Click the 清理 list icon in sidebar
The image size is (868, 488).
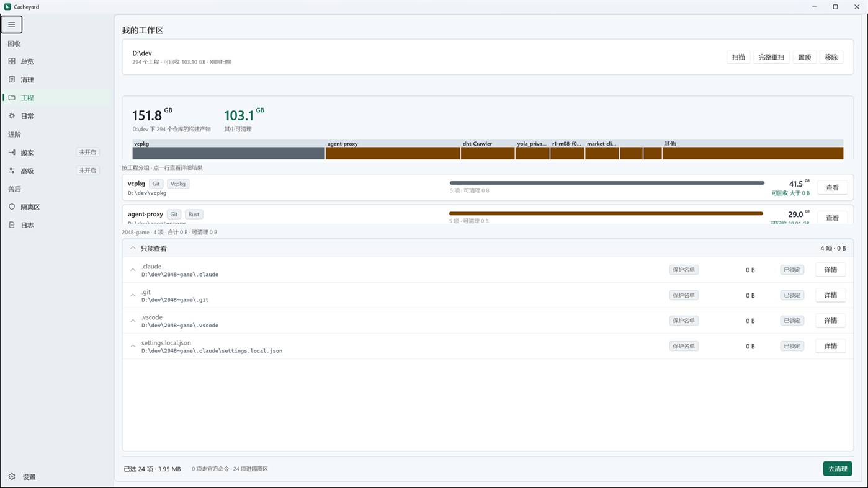click(12, 79)
